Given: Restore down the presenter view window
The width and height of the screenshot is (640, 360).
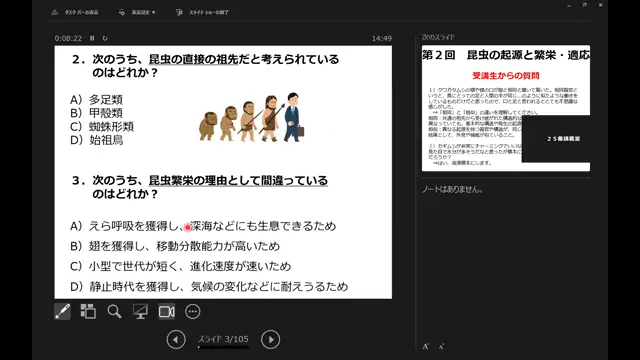Looking at the screenshot, I should [584, 5].
